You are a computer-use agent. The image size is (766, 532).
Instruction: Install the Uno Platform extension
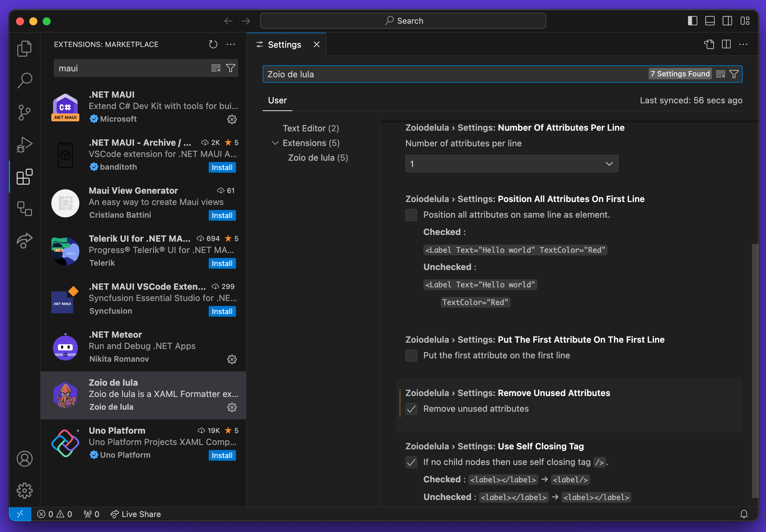pyautogui.click(x=222, y=455)
